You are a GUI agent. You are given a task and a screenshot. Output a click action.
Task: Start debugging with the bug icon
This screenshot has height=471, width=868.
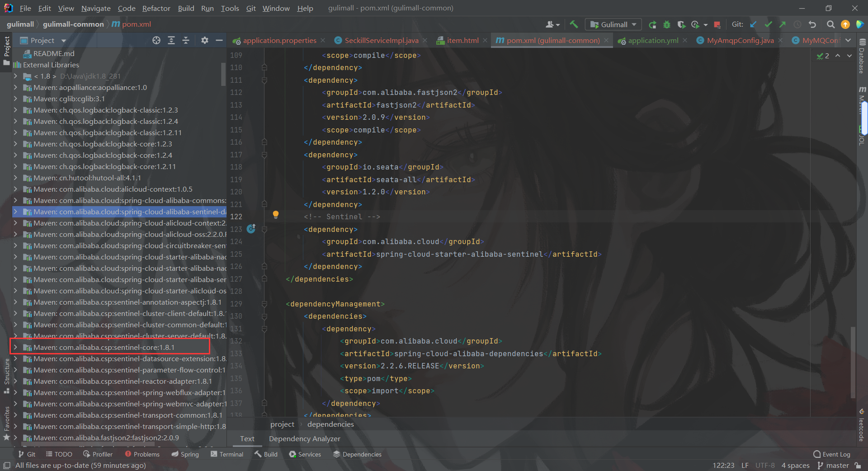[666, 24]
